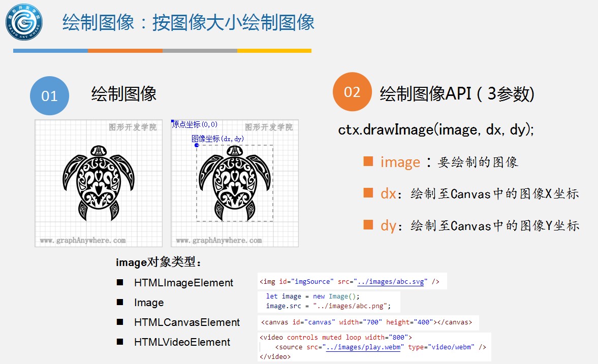Click the ctx.drawImage(image, dx, dy); code line
This screenshot has height=364, width=598.
click(436, 129)
